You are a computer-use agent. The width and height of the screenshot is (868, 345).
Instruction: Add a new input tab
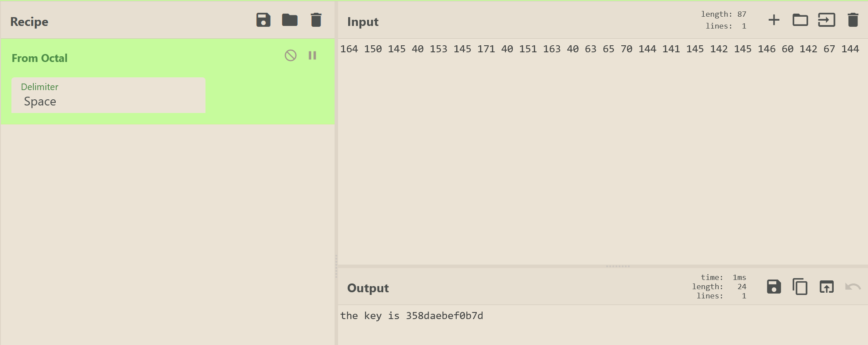[x=774, y=20]
